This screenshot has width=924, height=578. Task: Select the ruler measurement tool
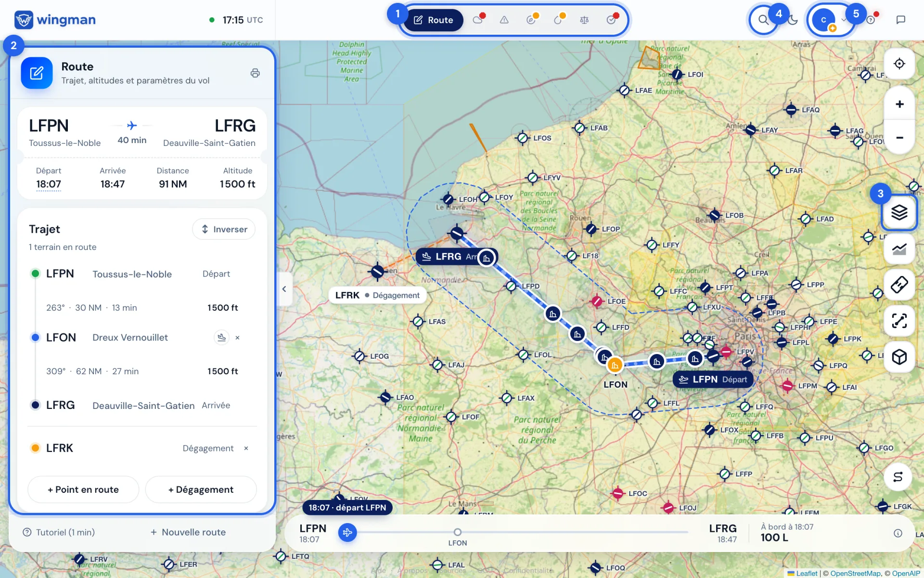click(x=899, y=285)
